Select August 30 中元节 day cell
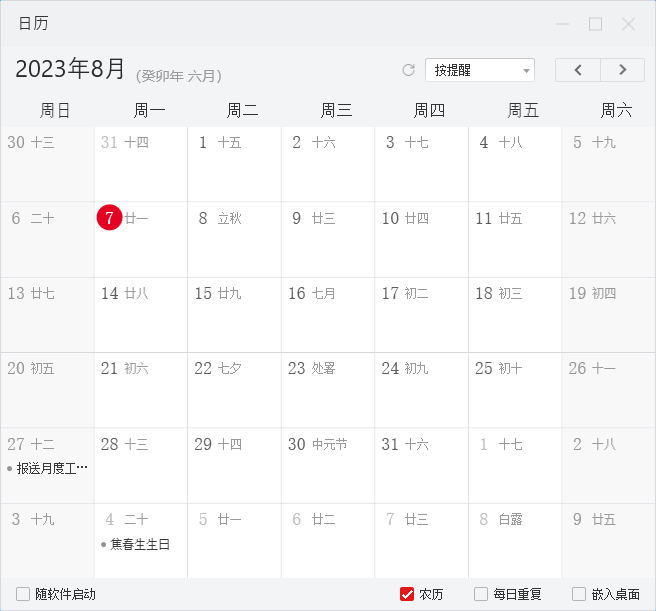The image size is (656, 611). pyautogui.click(x=328, y=465)
